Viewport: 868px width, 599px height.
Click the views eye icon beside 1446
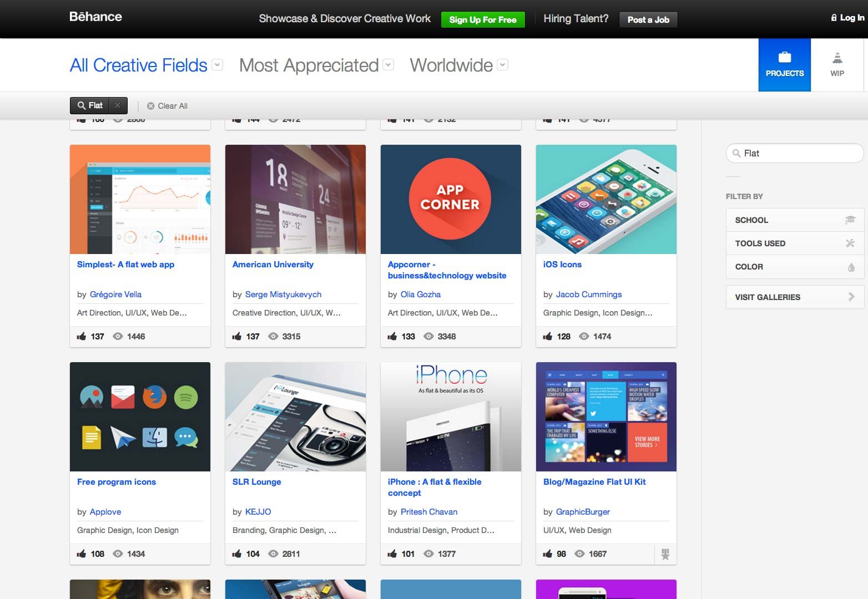118,336
